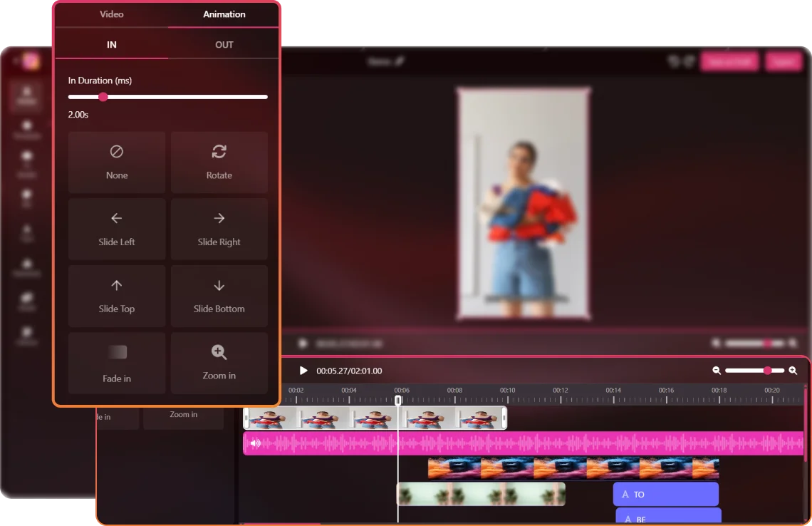Select the Zoom in animation
This screenshot has height=526, width=812.
219,363
